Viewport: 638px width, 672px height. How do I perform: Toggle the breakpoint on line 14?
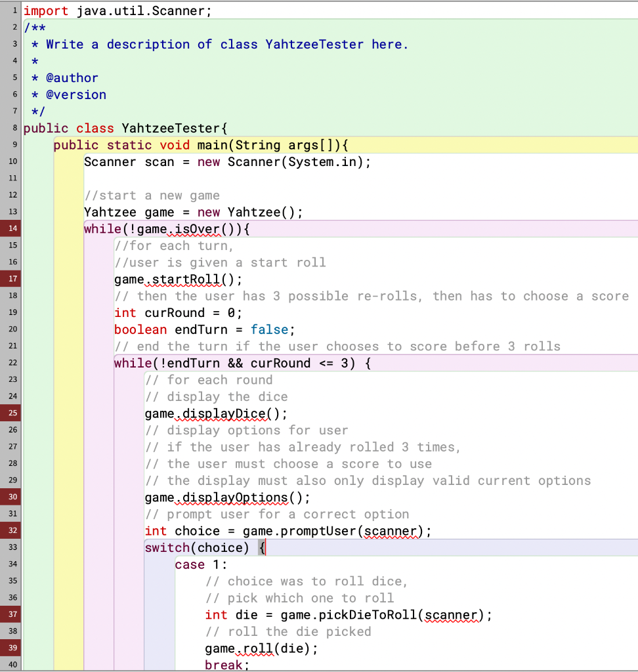tap(11, 228)
